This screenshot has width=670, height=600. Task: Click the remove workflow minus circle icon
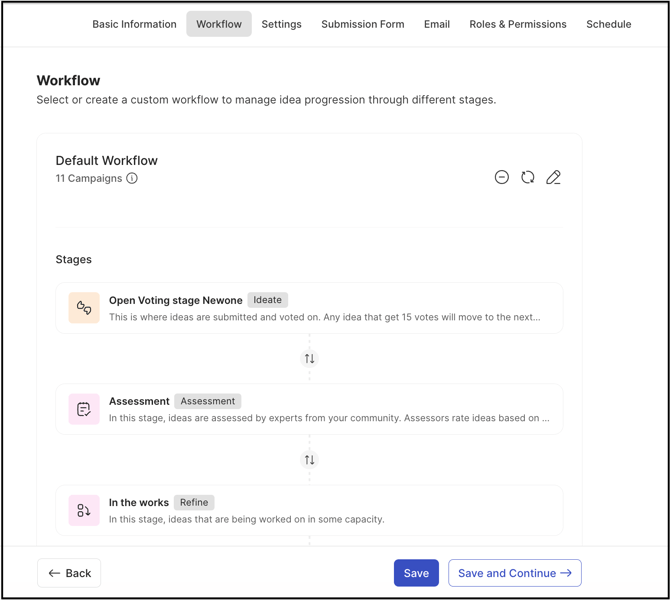[502, 177]
